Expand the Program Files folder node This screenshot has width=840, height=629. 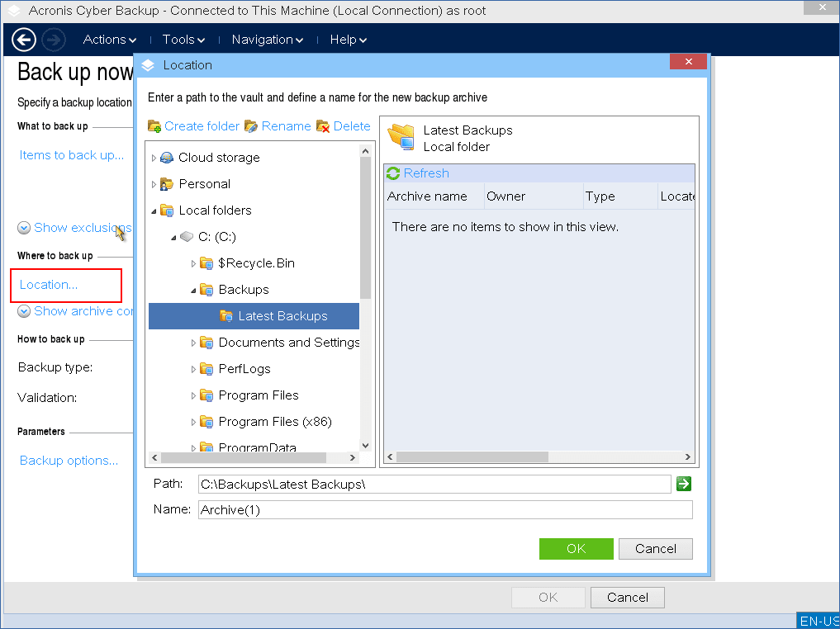tap(193, 395)
